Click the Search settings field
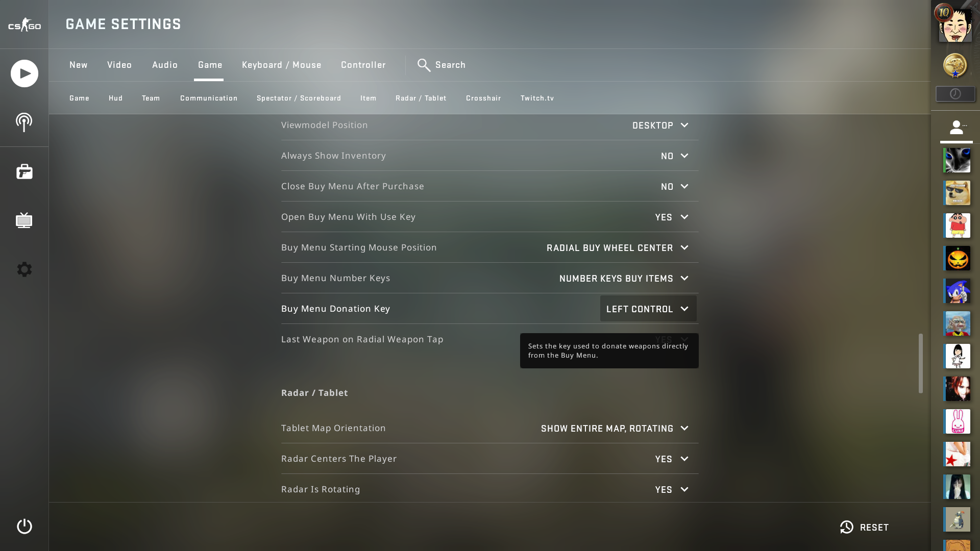Screen dimensions: 980x551 click(x=450, y=65)
